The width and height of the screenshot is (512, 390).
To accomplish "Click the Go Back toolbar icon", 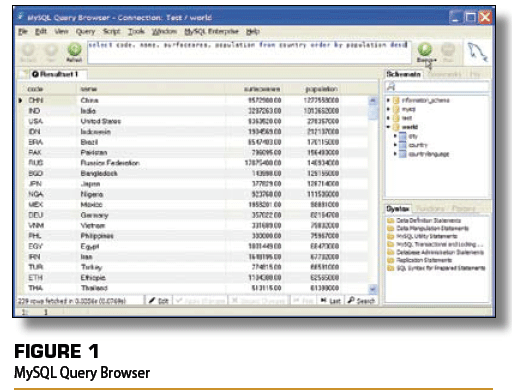I will point(28,50).
